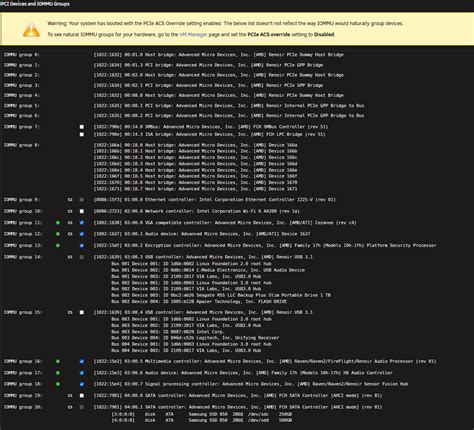Click the reset-capable icon on IOMMU group 9
Screen dimensions: 474x430
70,200
